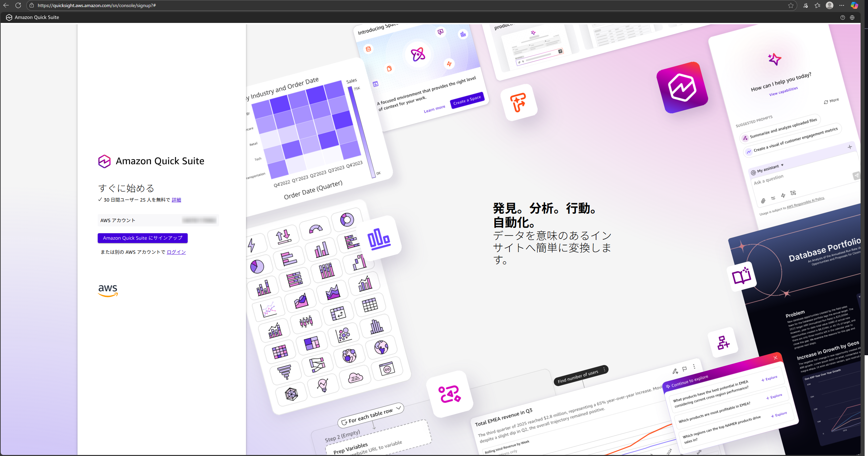Click the browser profile avatar

click(830, 5)
